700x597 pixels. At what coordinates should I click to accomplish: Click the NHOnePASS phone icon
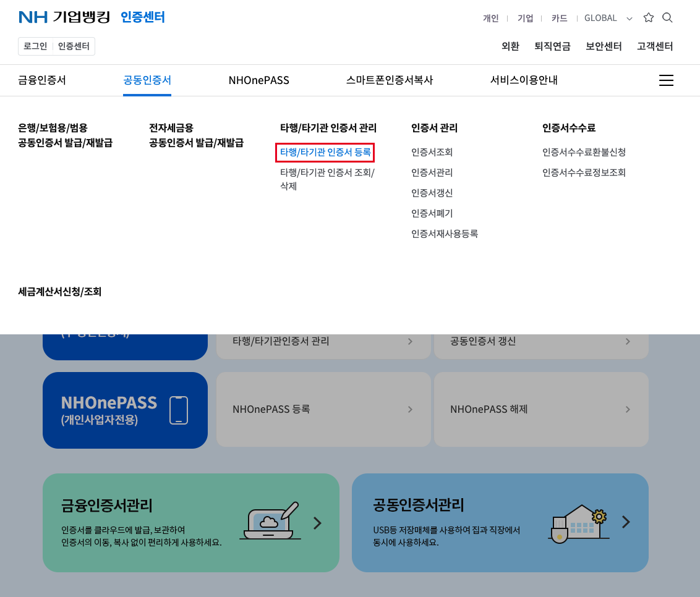[x=179, y=410]
